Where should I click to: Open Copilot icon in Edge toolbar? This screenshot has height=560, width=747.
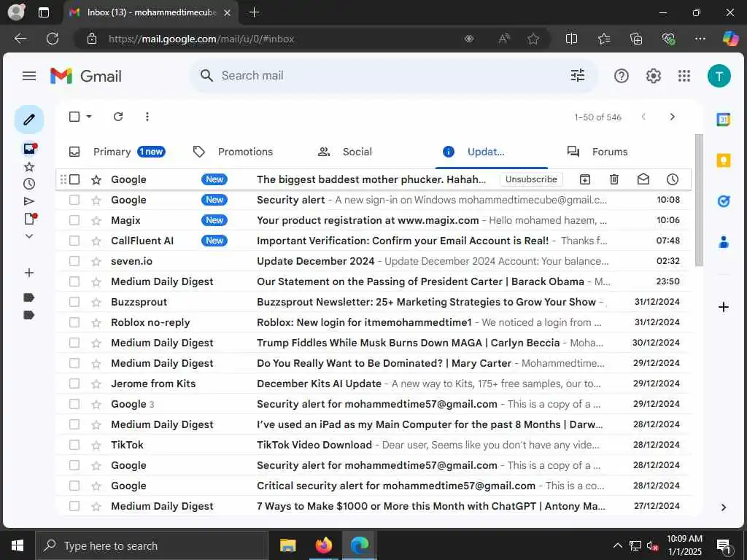[x=729, y=39]
